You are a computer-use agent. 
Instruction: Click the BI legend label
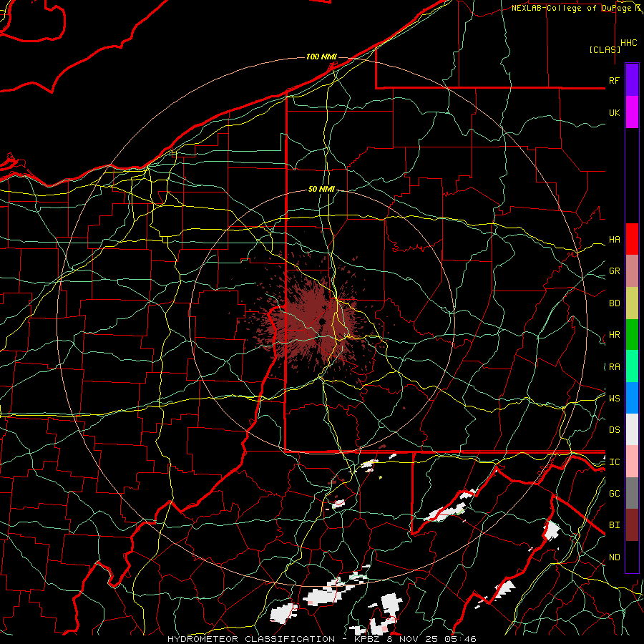pos(614,525)
